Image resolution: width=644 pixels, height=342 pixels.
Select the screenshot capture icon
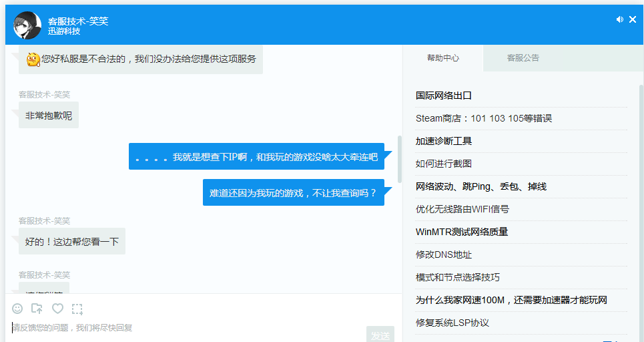(x=77, y=309)
